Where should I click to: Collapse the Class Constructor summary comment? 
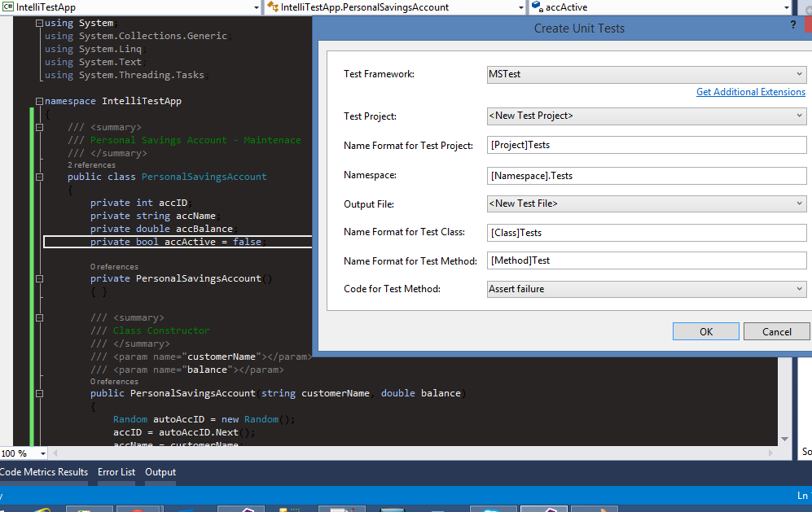pyautogui.click(x=39, y=318)
